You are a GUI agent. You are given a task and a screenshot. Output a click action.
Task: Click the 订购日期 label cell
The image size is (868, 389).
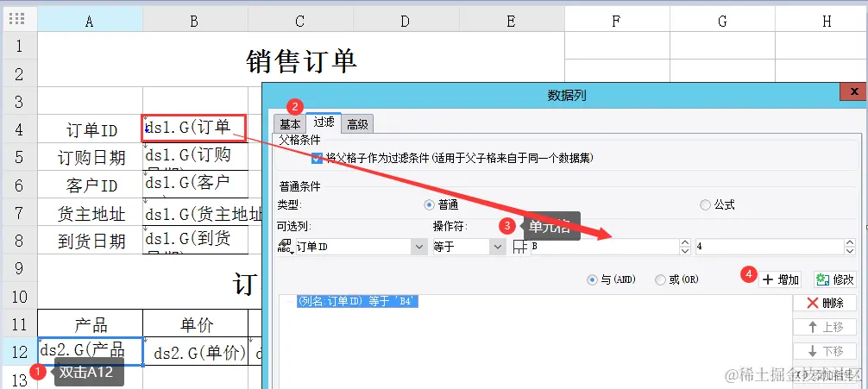[x=91, y=157]
